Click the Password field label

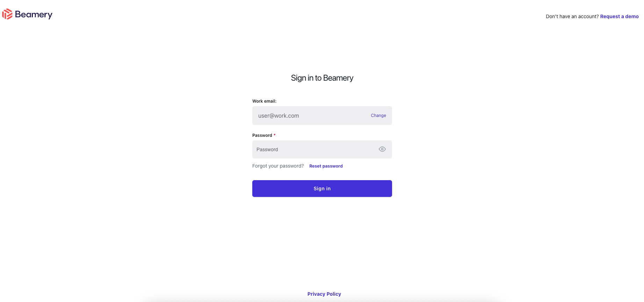[x=262, y=135]
